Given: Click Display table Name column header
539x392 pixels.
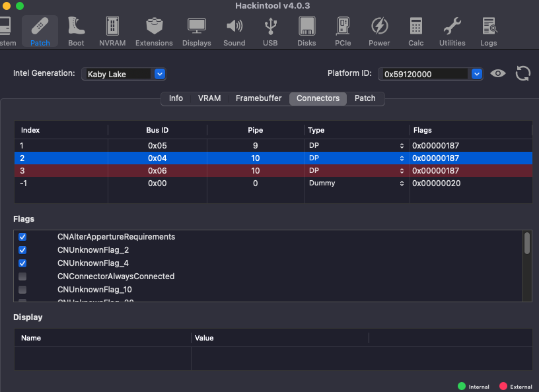Looking at the screenshot, I should coord(103,338).
